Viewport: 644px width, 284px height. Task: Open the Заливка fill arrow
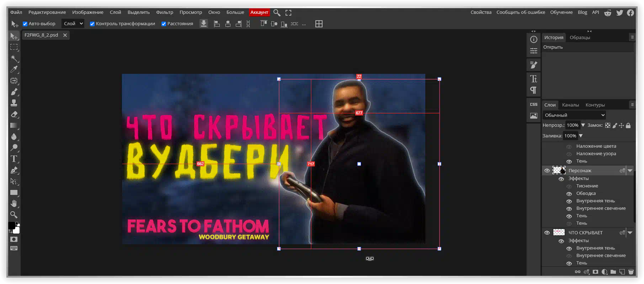tap(581, 136)
